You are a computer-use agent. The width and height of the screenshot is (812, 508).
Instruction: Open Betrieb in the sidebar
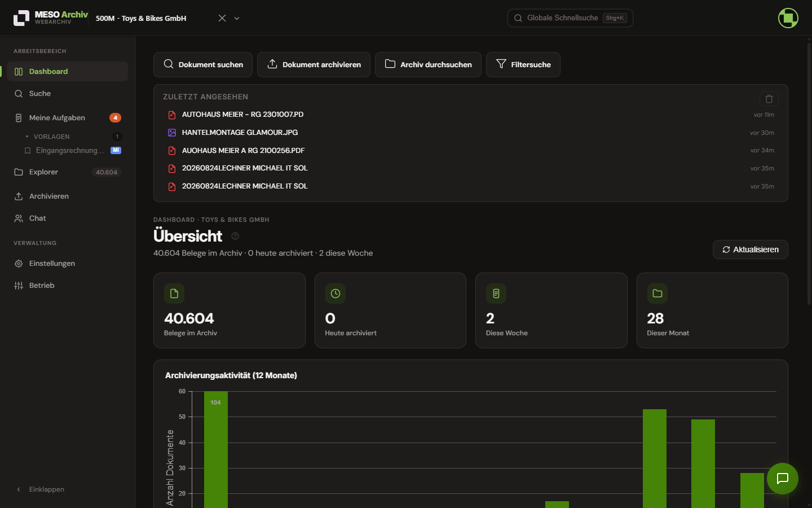tap(68, 286)
